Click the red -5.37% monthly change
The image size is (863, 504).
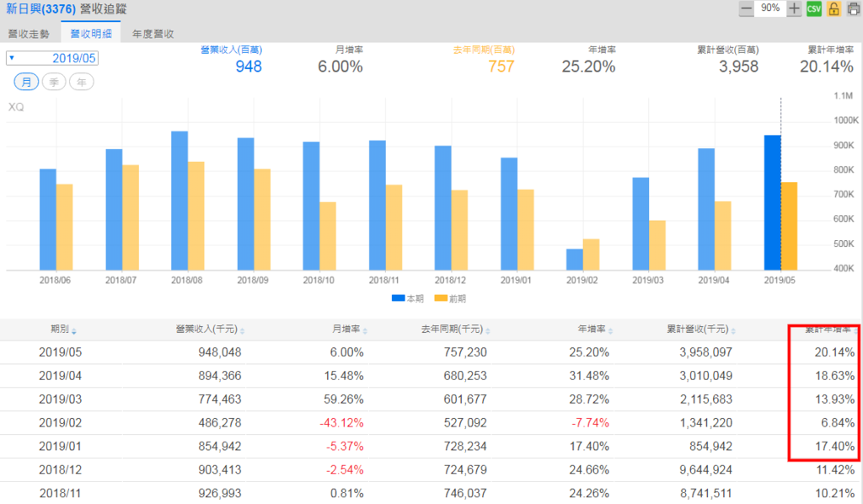tap(345, 446)
